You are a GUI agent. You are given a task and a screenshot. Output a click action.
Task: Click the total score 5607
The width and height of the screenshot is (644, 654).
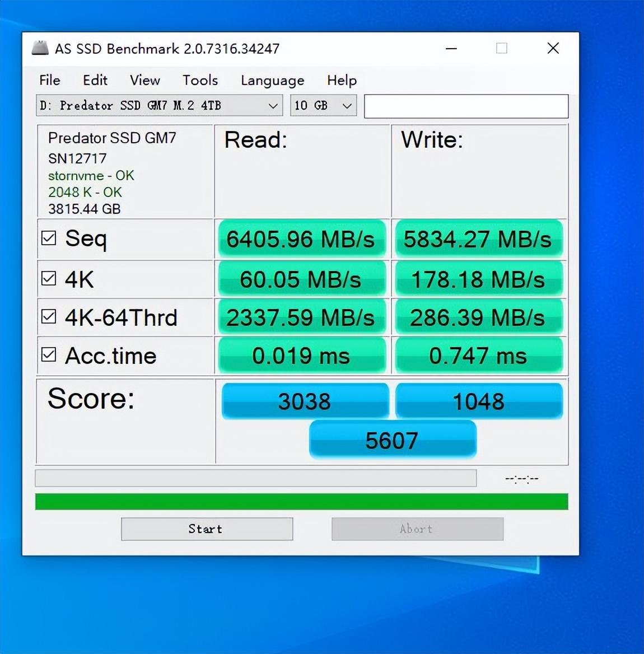click(393, 440)
